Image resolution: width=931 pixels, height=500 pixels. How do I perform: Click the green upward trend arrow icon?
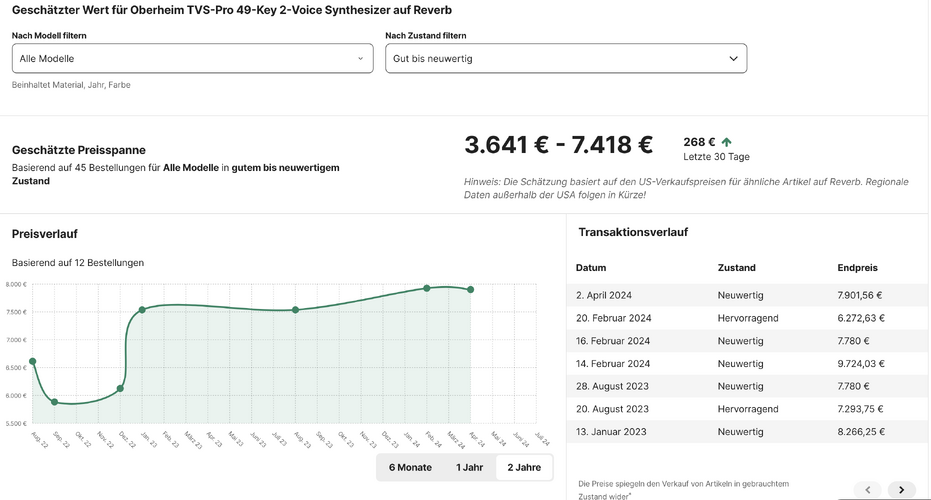pyautogui.click(x=726, y=142)
